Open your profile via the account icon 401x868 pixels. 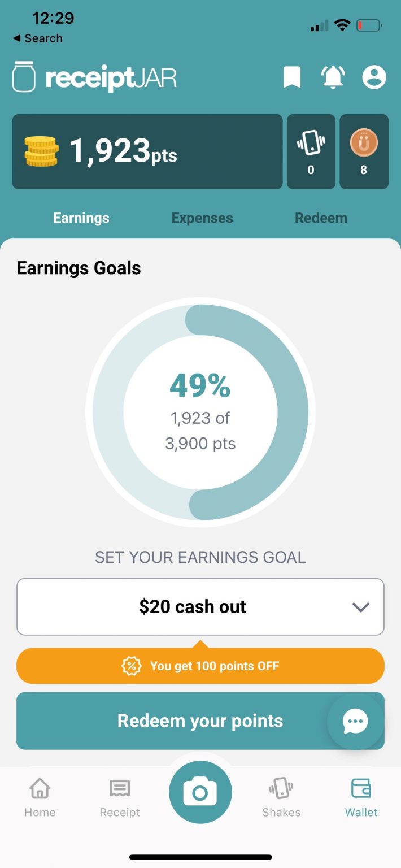pyautogui.click(x=374, y=77)
